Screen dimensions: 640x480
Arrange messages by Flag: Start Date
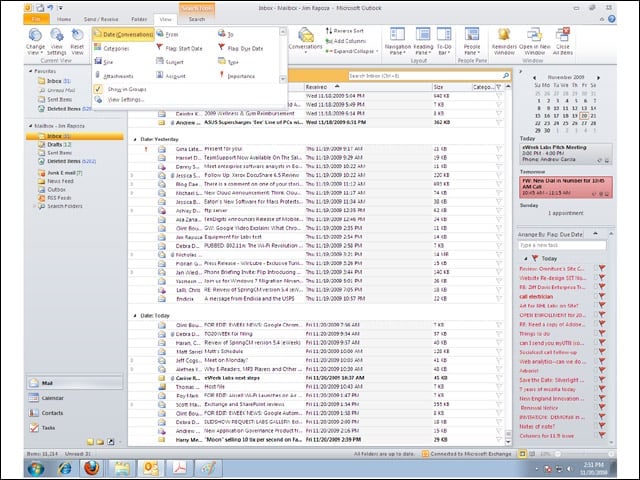pos(180,48)
